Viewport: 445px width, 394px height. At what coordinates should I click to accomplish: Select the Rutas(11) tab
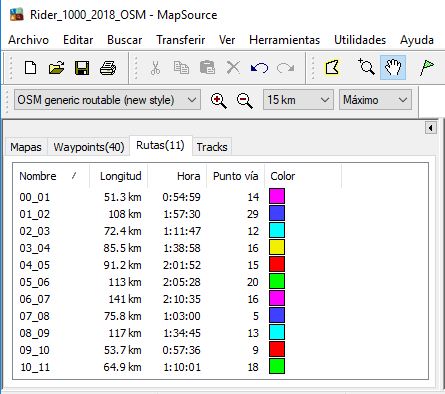160,145
